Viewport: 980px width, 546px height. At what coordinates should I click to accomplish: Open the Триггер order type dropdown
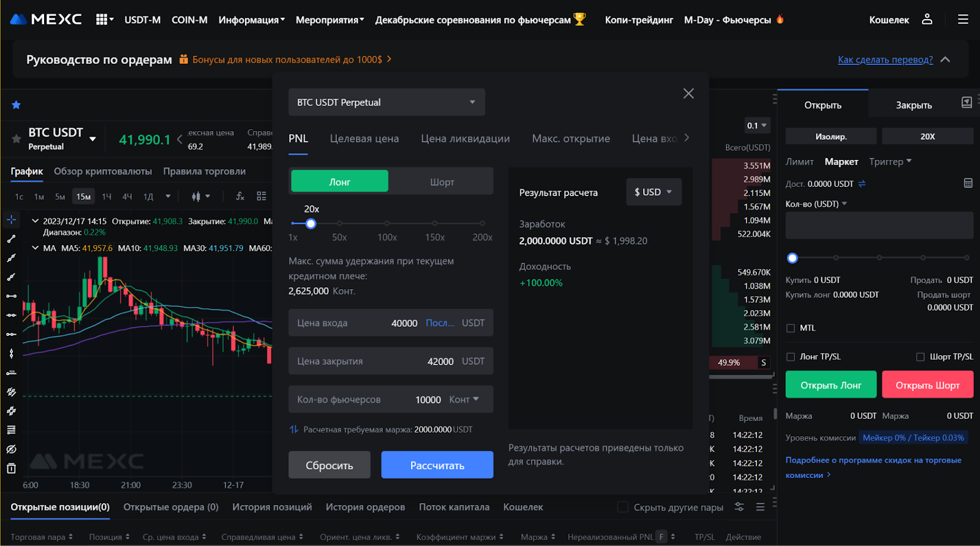click(x=891, y=162)
